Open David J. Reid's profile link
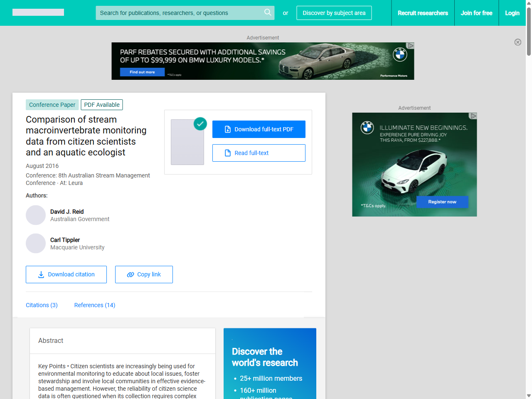The width and height of the screenshot is (532, 399). click(67, 212)
